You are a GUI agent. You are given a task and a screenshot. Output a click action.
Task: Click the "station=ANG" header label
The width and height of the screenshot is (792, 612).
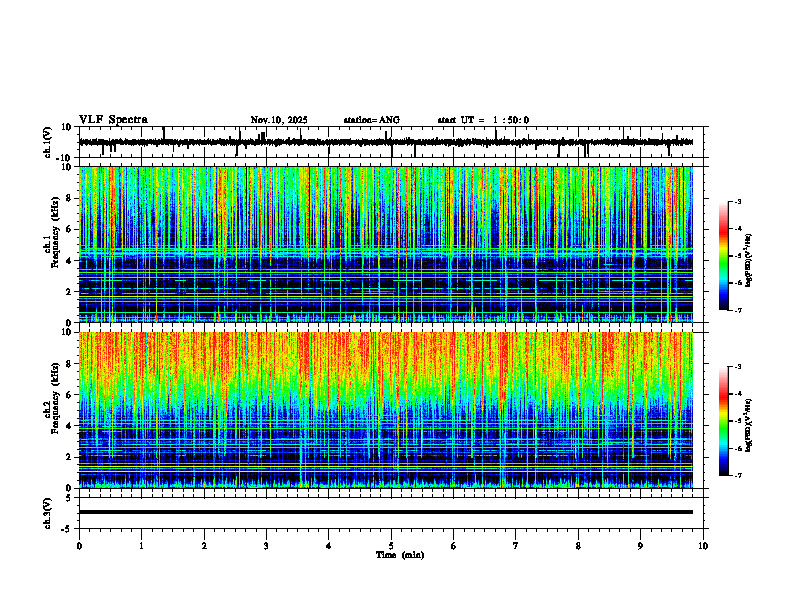(372, 120)
